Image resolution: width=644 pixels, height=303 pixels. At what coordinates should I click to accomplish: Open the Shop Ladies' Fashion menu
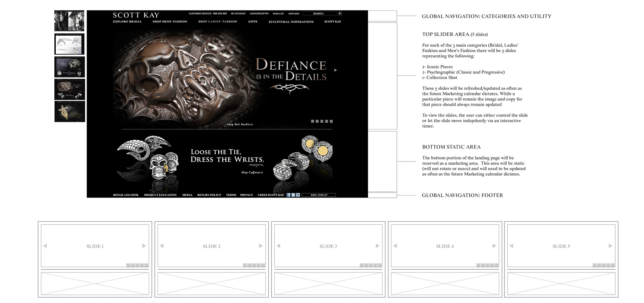pyautogui.click(x=218, y=21)
